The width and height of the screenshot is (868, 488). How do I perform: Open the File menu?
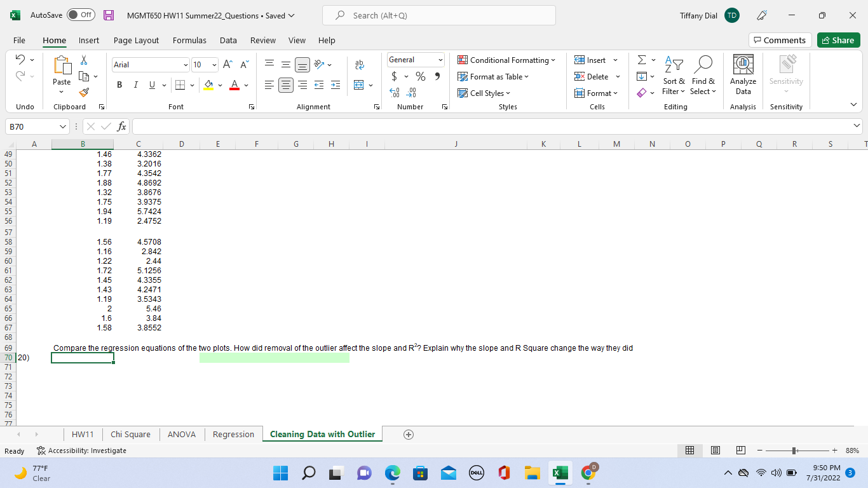pyautogui.click(x=19, y=40)
